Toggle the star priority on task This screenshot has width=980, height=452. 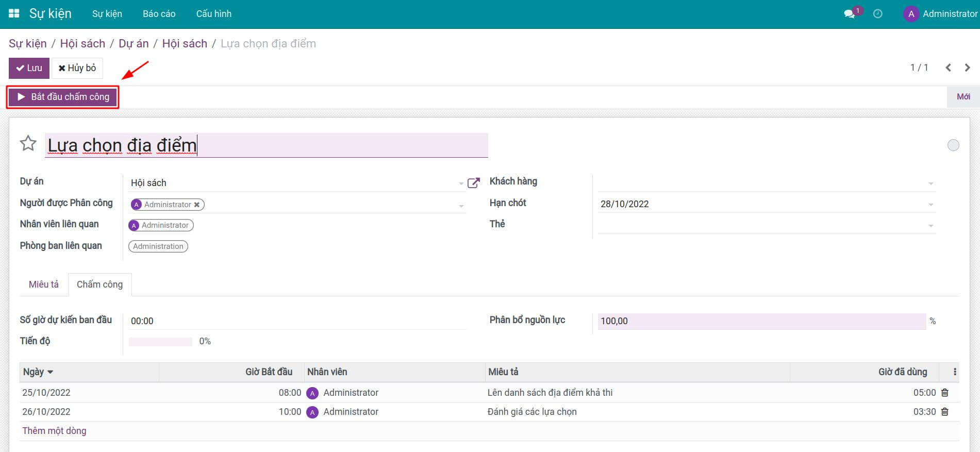coord(28,143)
